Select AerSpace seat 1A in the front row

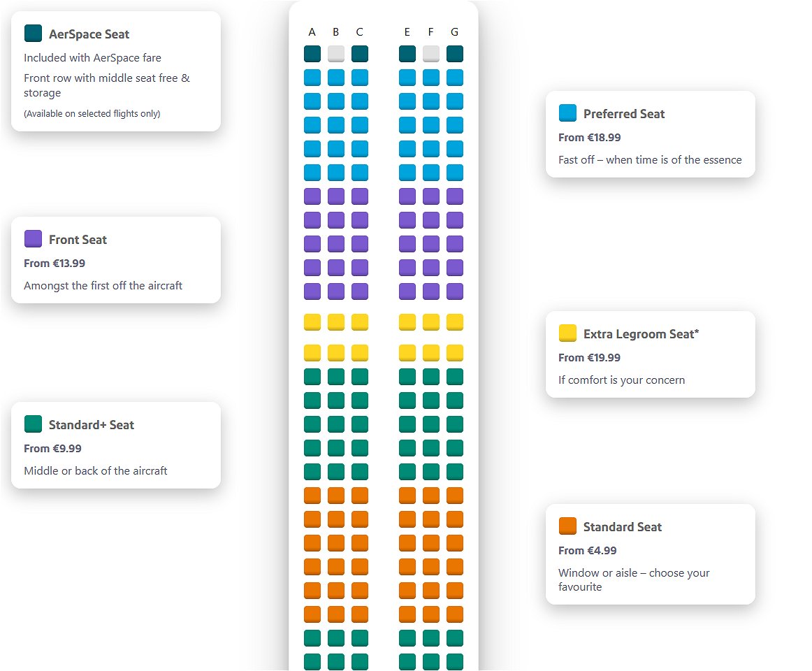coord(312,54)
